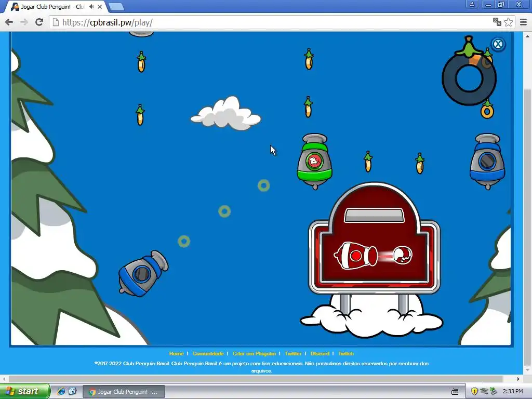Click the green ring nearest the mouse cursor
The image size is (532, 399).
[x=263, y=185]
